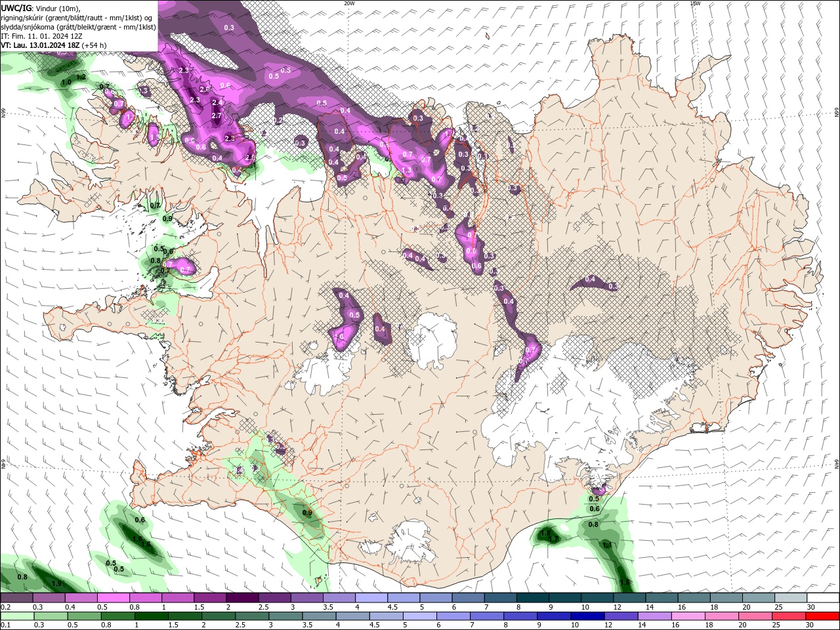Click the '0.2' label in the top legend row
Image resolution: width=840 pixels, height=630 pixels.
5,607
